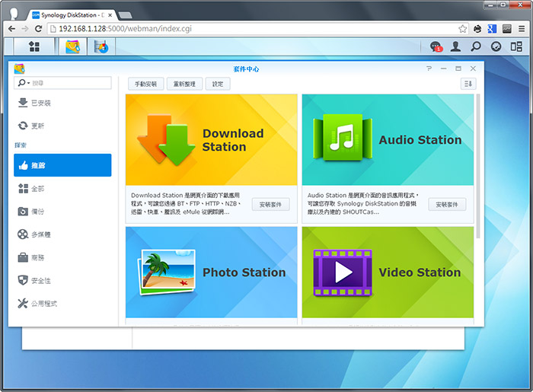Click the Audio Station description text
533x392 pixels.
click(x=363, y=203)
